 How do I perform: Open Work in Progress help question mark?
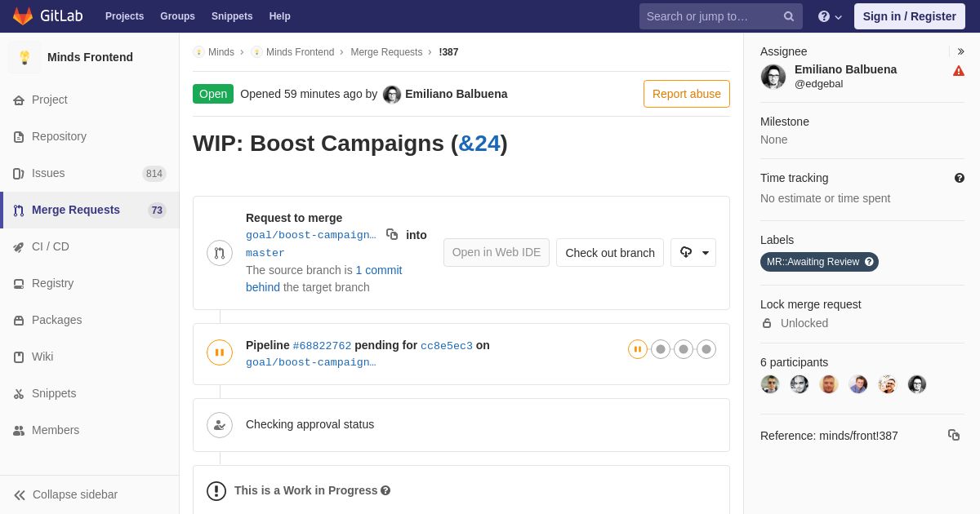(385, 490)
